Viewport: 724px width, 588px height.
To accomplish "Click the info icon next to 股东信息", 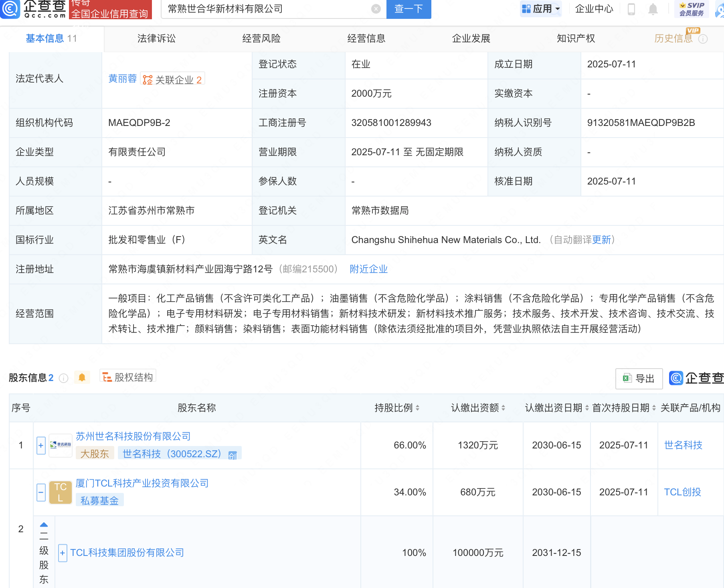I will click(x=63, y=378).
